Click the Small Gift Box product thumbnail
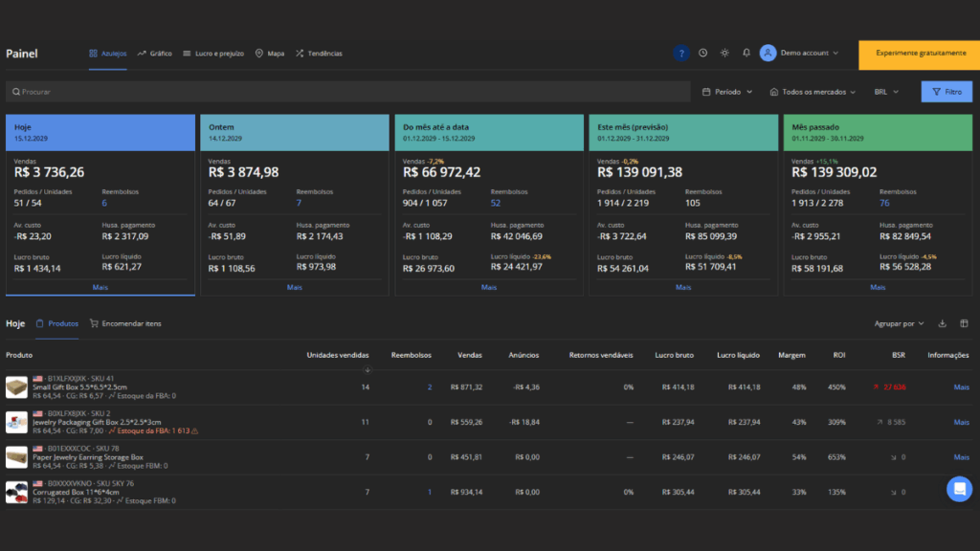The height and width of the screenshot is (551, 980). [x=16, y=387]
